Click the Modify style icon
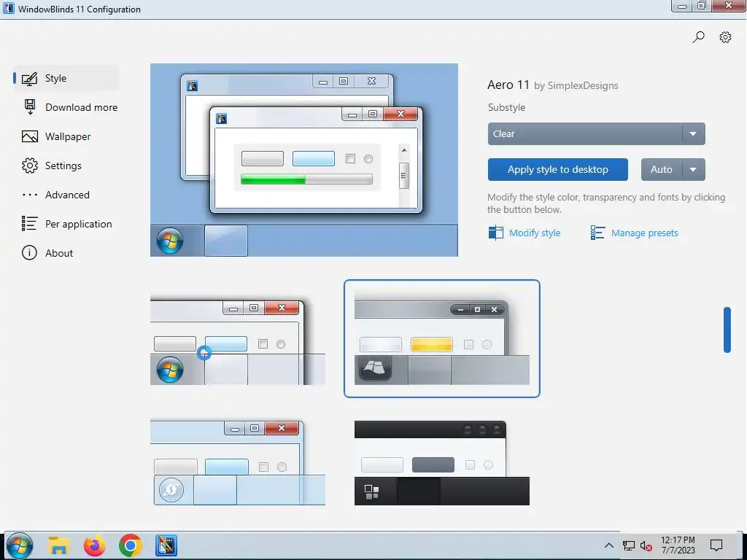This screenshot has width=747, height=560. tap(495, 233)
